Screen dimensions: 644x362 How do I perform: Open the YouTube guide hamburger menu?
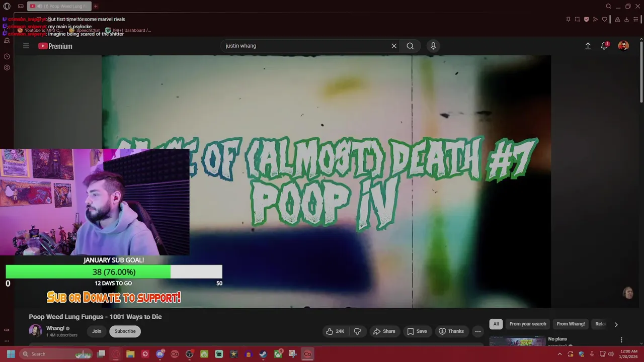pyautogui.click(x=26, y=46)
